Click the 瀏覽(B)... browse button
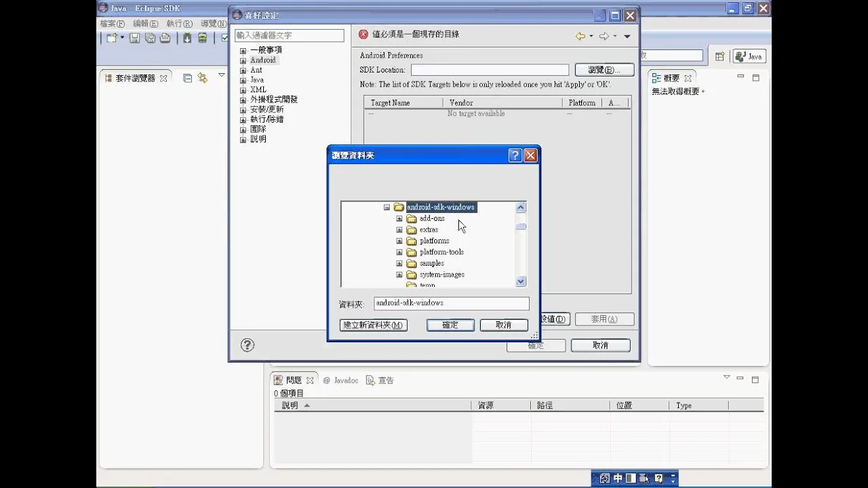868x488 pixels. pyautogui.click(x=605, y=70)
